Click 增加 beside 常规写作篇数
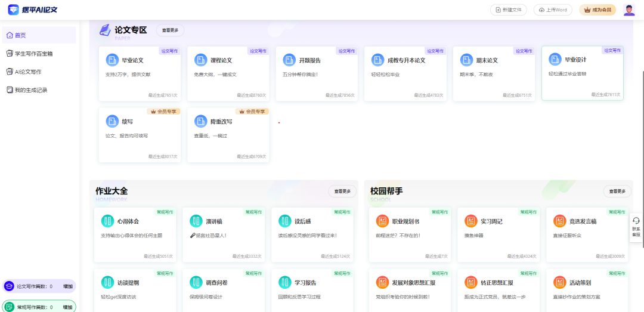Viewport: 644px width, 312px height. click(x=68, y=307)
